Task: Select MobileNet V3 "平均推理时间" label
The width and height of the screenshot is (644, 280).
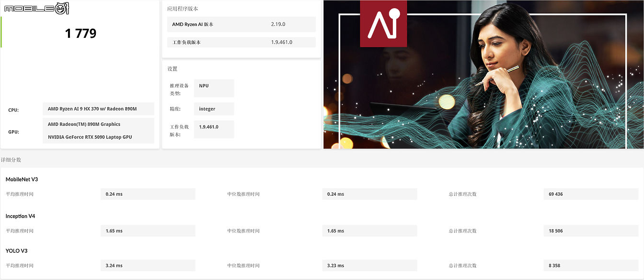Action: 20,194
